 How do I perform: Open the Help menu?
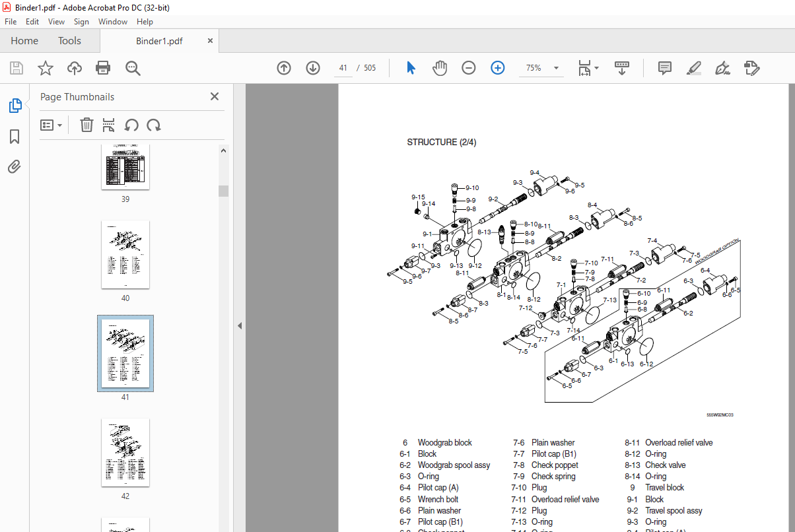[145, 22]
